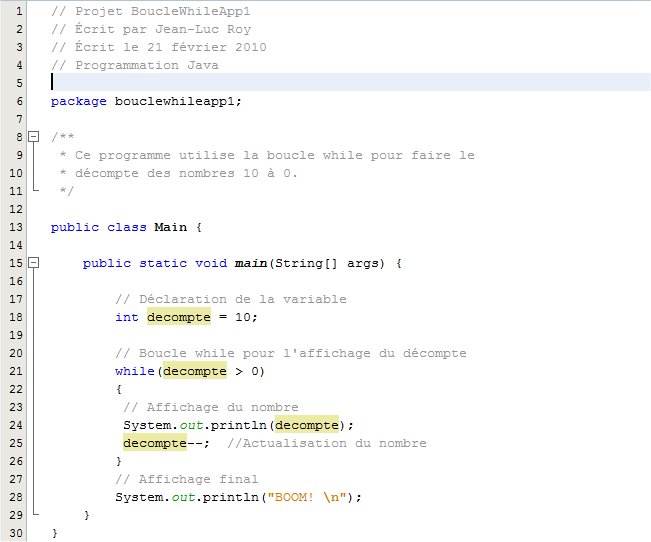Screen dimensions: 651x542
Task: Click the 'class' keyword on line 13
Action: point(127,227)
